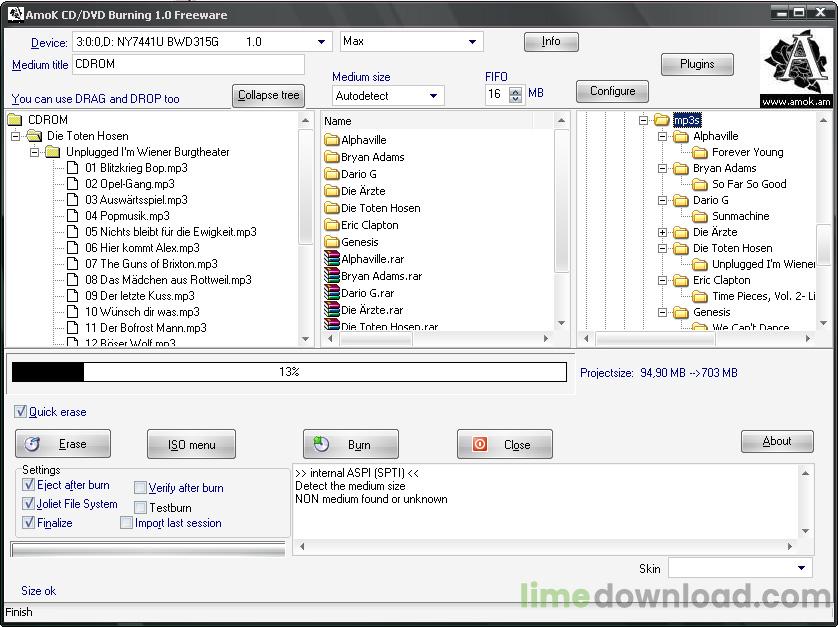838x627 pixels.
Task: Click the Collapse tree button
Action: click(x=268, y=96)
